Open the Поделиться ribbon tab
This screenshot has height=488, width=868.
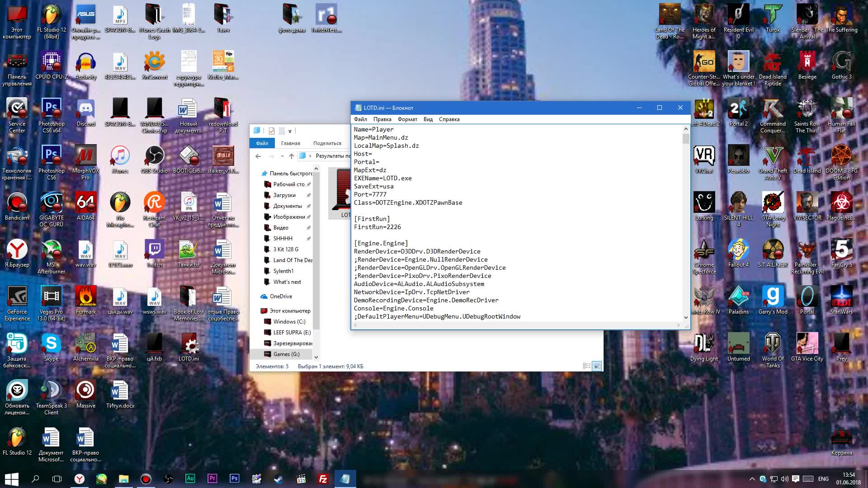(327, 143)
